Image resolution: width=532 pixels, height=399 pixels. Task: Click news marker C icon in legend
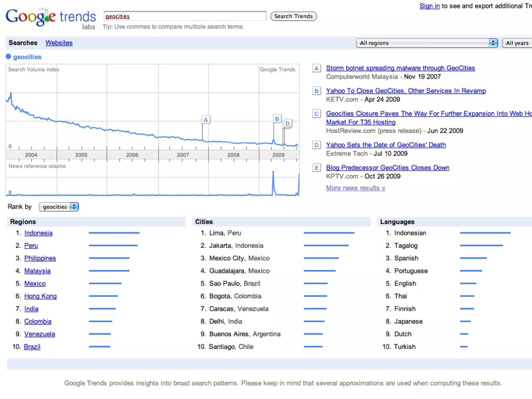(316, 114)
